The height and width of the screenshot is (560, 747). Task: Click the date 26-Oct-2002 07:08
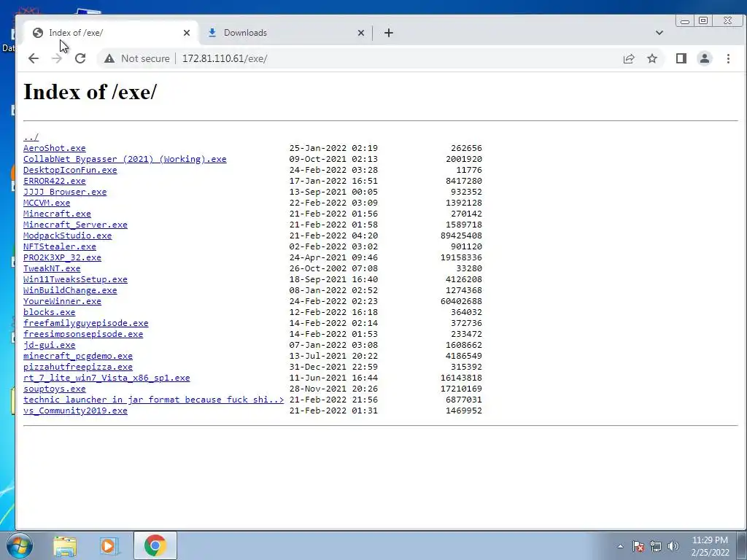[x=333, y=268]
